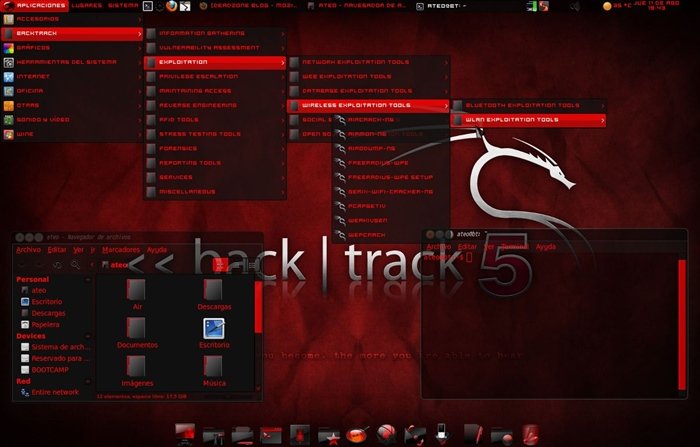Screen dimensions: 700x447
Task: Click the Internet category icon
Action: [x=8, y=77]
